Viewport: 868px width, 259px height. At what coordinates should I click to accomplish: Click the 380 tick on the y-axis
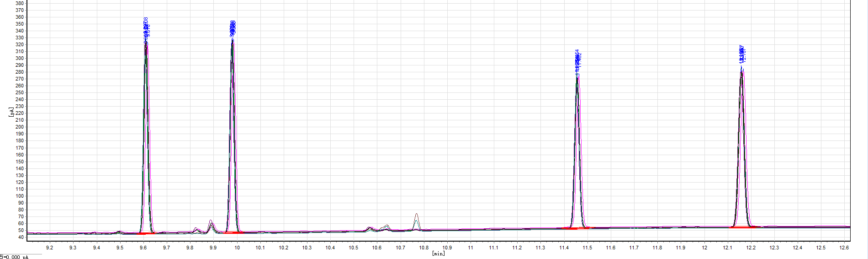[20, 3]
